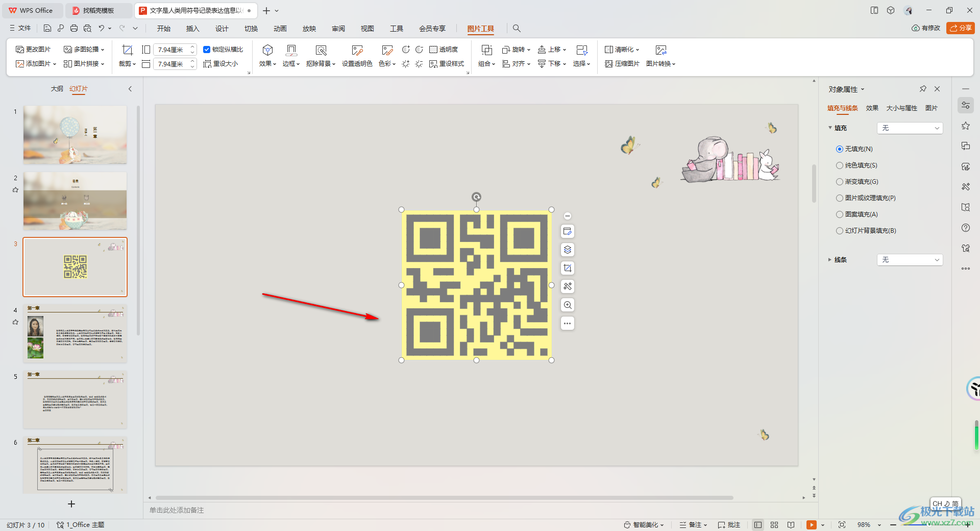Click the crop floating icon beside QR code
The height and width of the screenshot is (531, 980).
tap(568, 268)
